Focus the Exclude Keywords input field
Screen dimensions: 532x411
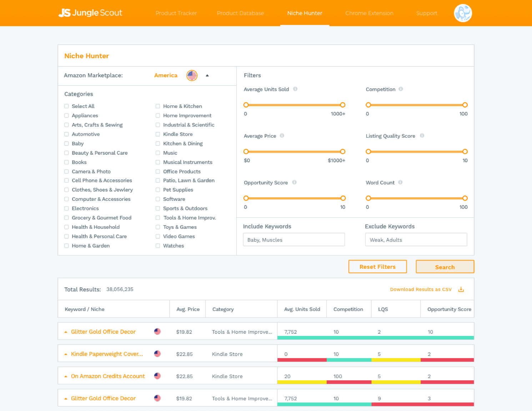pyautogui.click(x=416, y=239)
